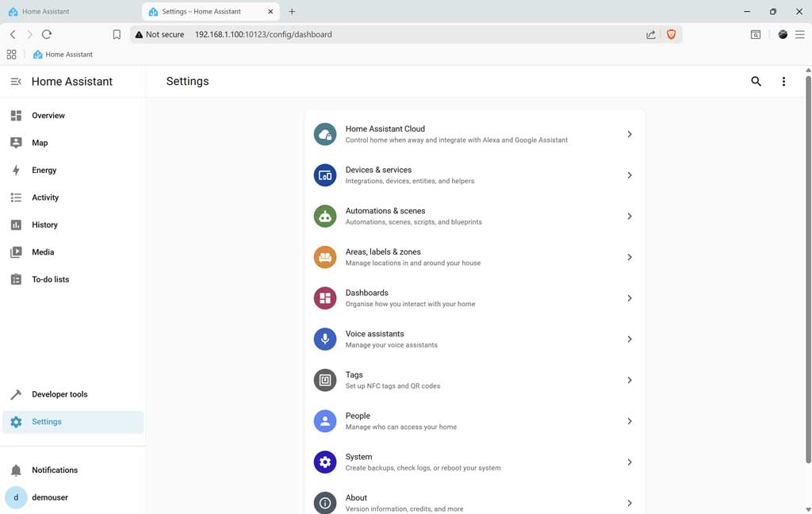Expand Devices & services chevron arrow
812x514 pixels.
coord(629,175)
